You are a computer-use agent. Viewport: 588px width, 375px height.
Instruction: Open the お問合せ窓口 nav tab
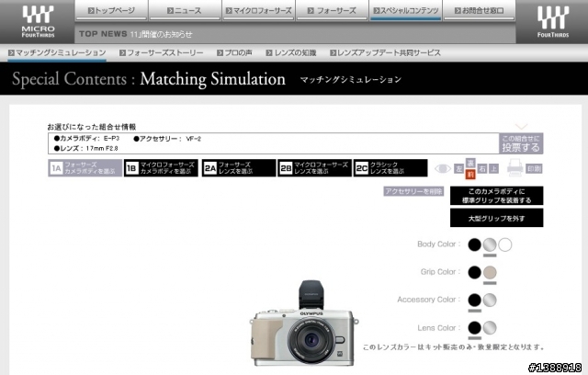[x=479, y=10]
